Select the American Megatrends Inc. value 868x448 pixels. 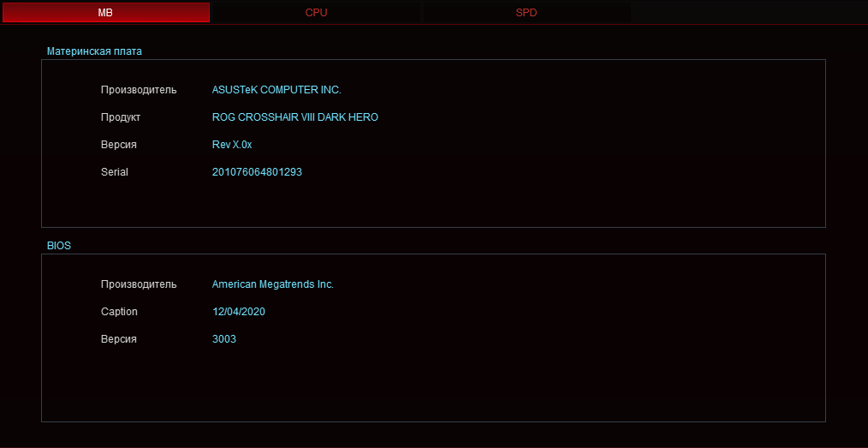pos(272,284)
